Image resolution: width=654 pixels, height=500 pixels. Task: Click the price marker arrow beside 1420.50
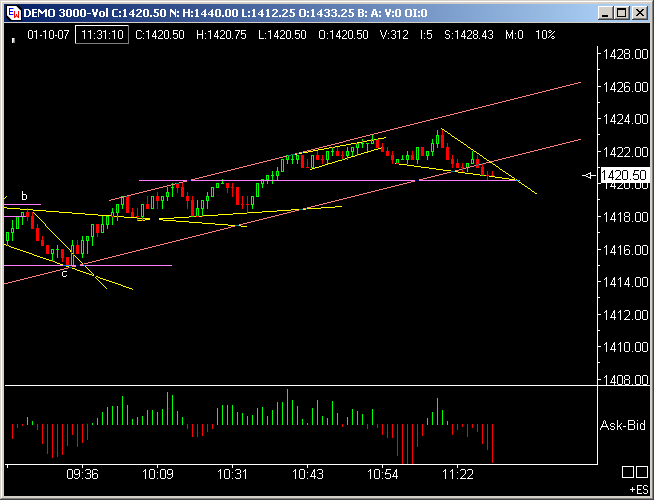point(589,176)
